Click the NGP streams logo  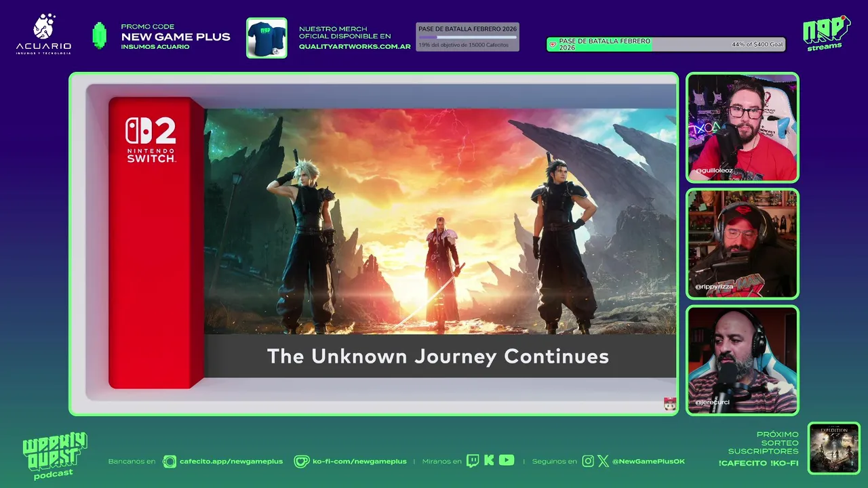pyautogui.click(x=826, y=33)
